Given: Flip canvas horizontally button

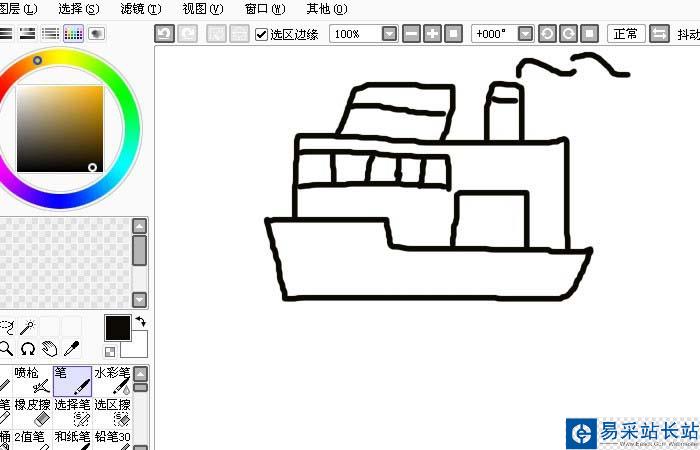Looking at the screenshot, I should 659,34.
